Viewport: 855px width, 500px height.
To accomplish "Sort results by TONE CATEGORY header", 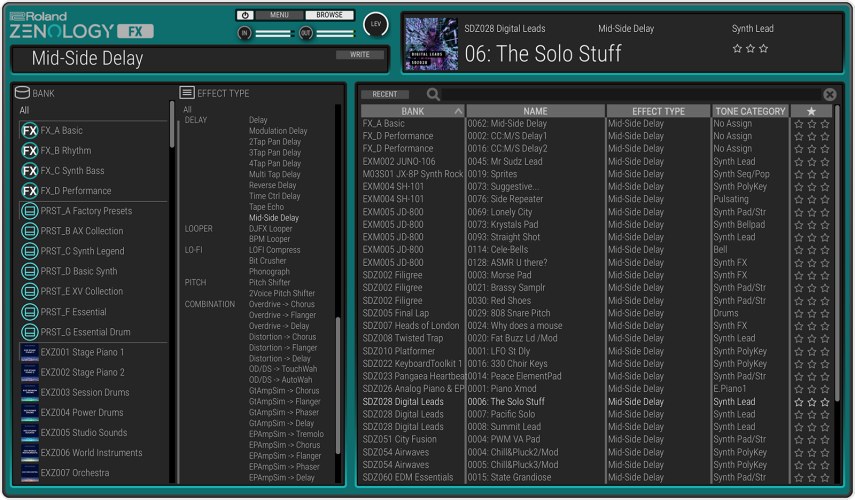I will click(x=750, y=111).
